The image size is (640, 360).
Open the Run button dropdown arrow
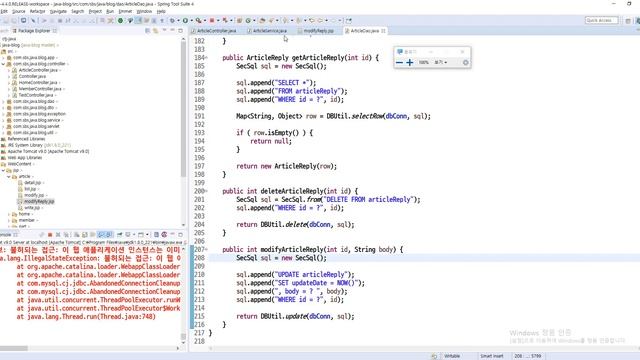coord(191,20)
